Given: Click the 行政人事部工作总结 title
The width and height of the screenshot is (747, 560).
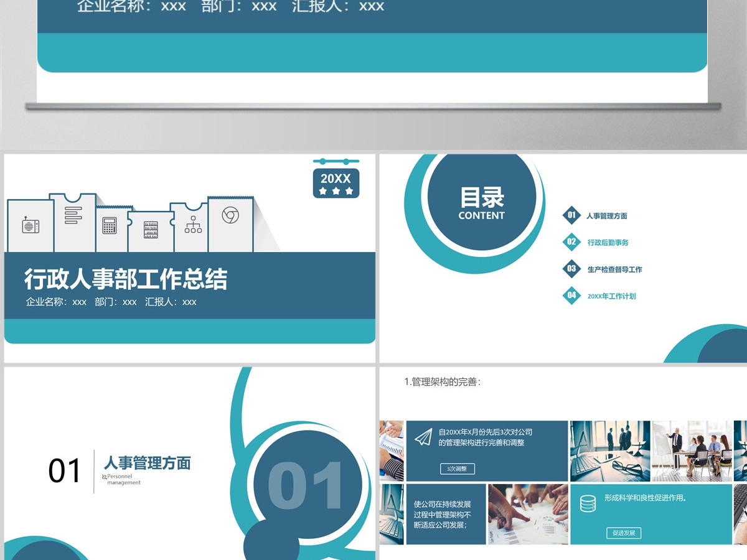Looking at the screenshot, I should point(126,279).
